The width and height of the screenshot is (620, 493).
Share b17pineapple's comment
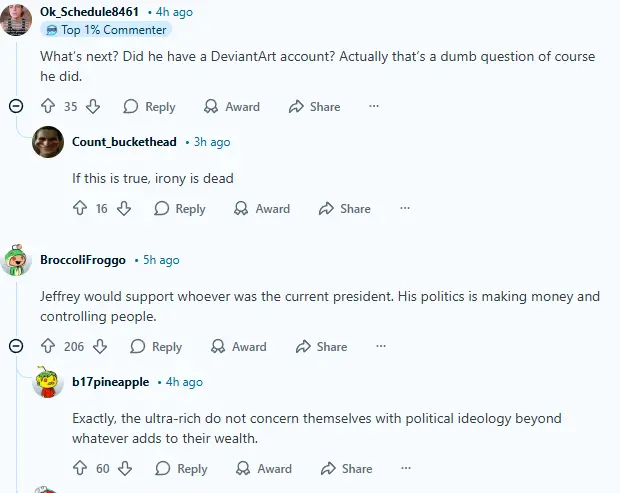tap(346, 468)
